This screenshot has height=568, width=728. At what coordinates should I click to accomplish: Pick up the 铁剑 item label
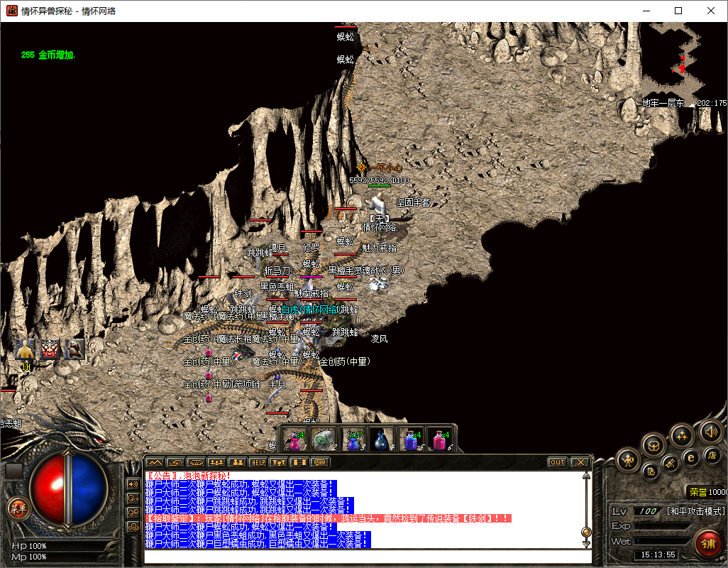243,293
